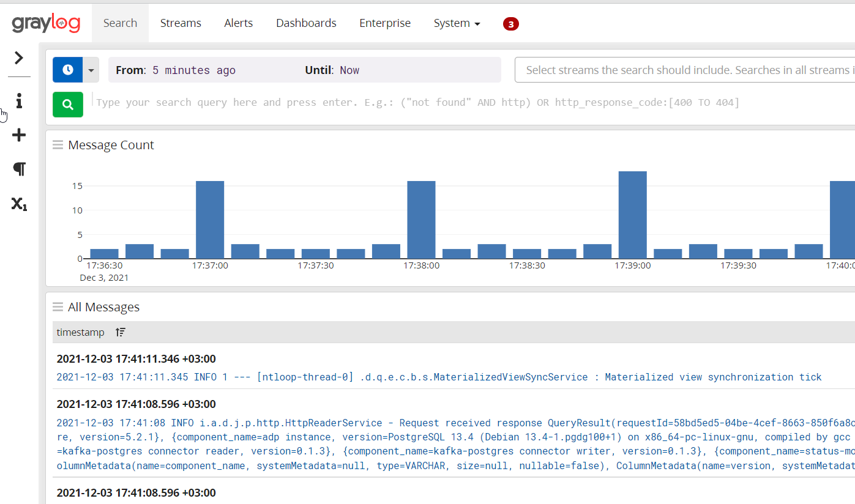Viewport: 855px width, 504px height.
Task: Open the Alerts page
Action: click(238, 23)
